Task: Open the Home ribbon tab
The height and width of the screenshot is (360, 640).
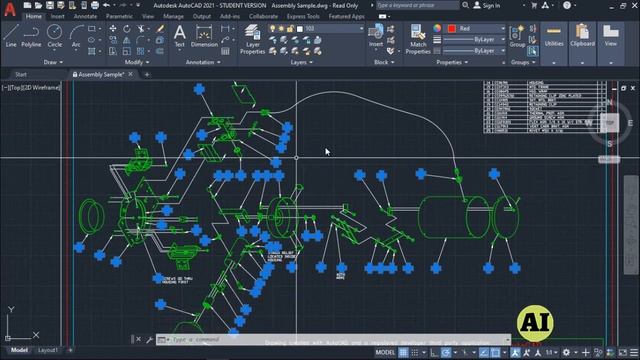Action: tap(33, 16)
